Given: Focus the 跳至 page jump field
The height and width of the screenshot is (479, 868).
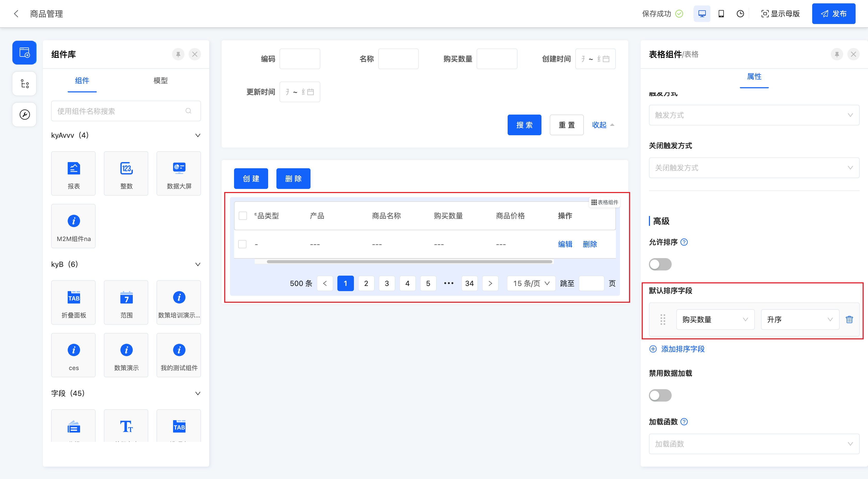Looking at the screenshot, I should (x=591, y=283).
